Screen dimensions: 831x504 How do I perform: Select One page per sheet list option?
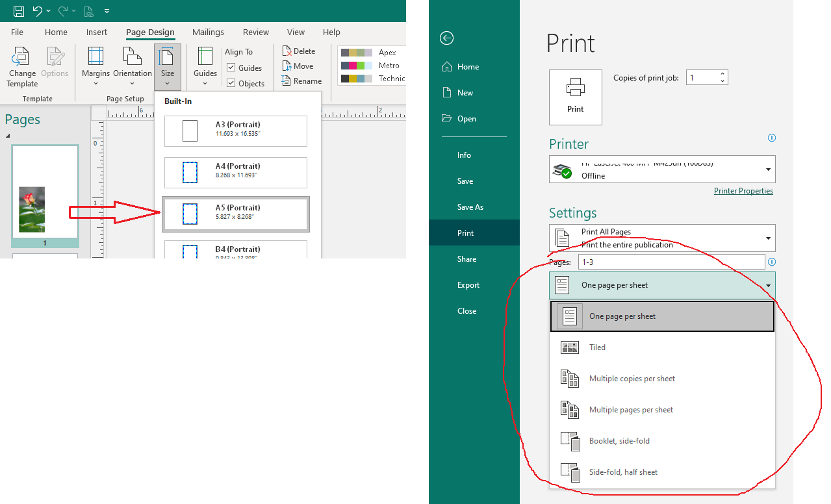662,316
